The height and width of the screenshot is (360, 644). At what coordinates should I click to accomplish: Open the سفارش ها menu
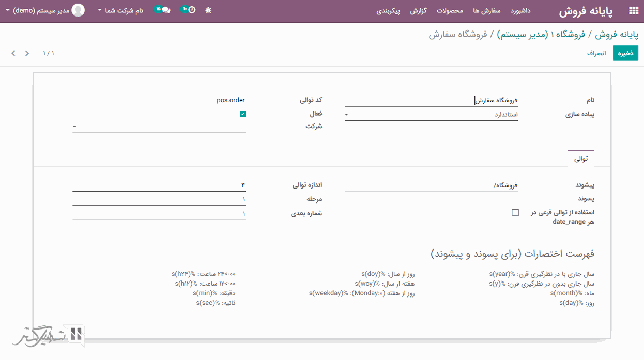coord(486,11)
